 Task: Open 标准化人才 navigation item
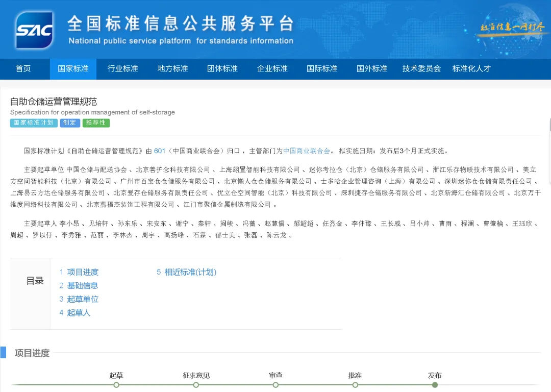coord(471,68)
